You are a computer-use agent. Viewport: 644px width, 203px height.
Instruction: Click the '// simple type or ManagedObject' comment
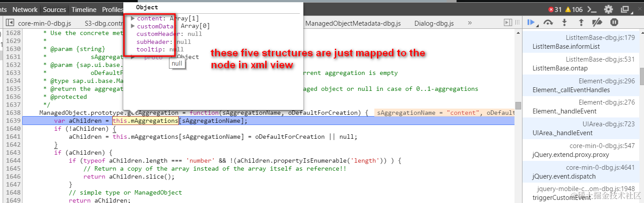pos(126,193)
